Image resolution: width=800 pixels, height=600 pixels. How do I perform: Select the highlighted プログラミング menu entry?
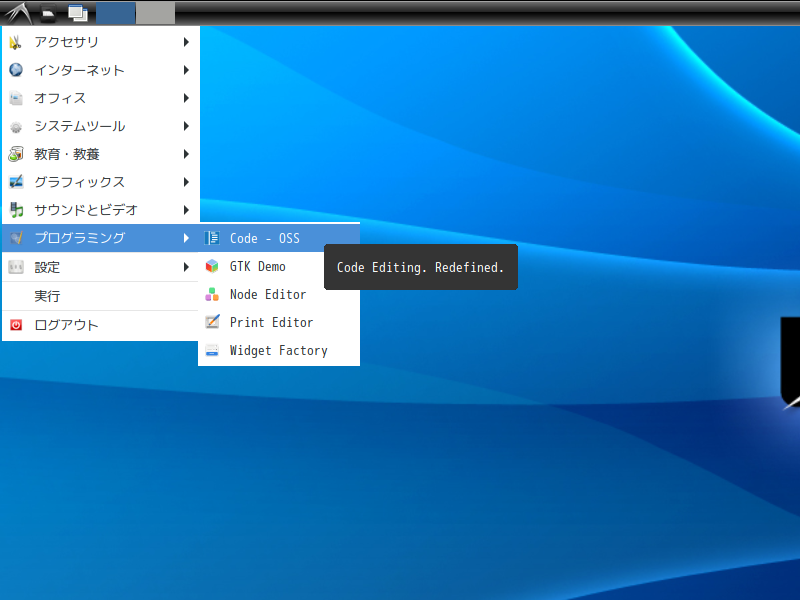(x=101, y=238)
